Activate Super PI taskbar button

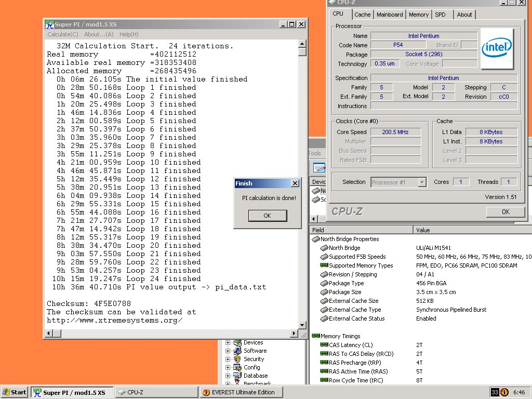(72, 392)
